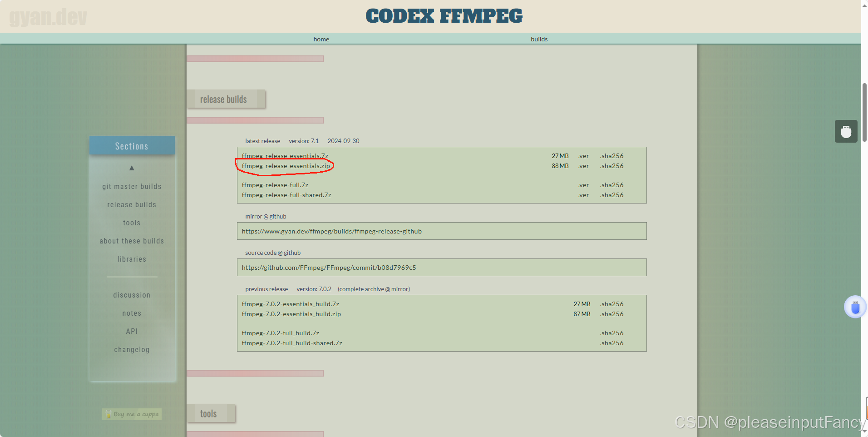Image resolution: width=868 pixels, height=437 pixels.
Task: Open .sha256 for ffmpeg-7.0.2-full_build.7z
Action: click(612, 333)
